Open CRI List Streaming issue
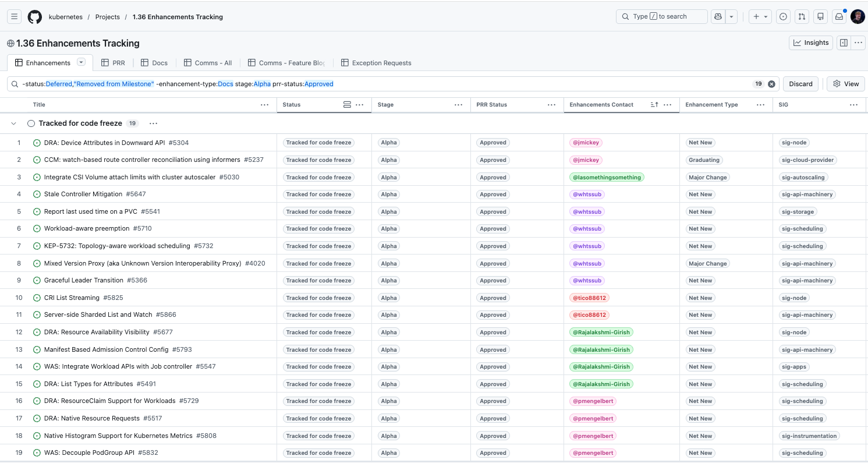 pos(72,298)
